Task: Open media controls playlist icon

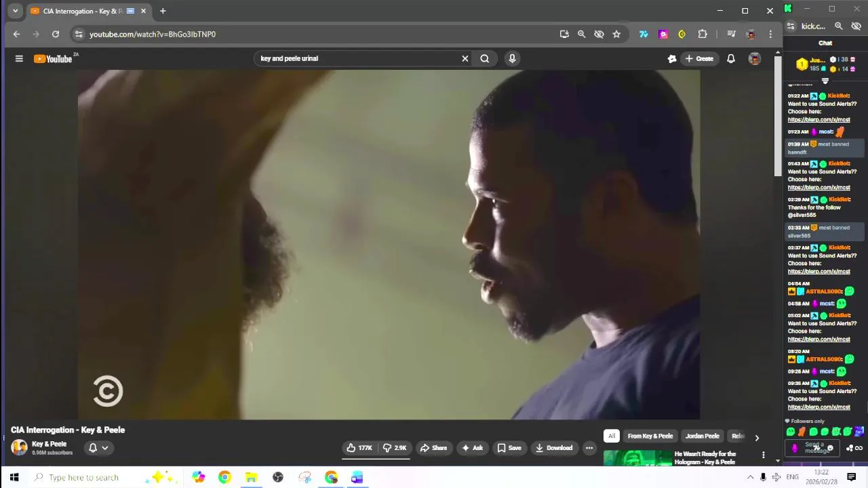Action: tap(731, 34)
